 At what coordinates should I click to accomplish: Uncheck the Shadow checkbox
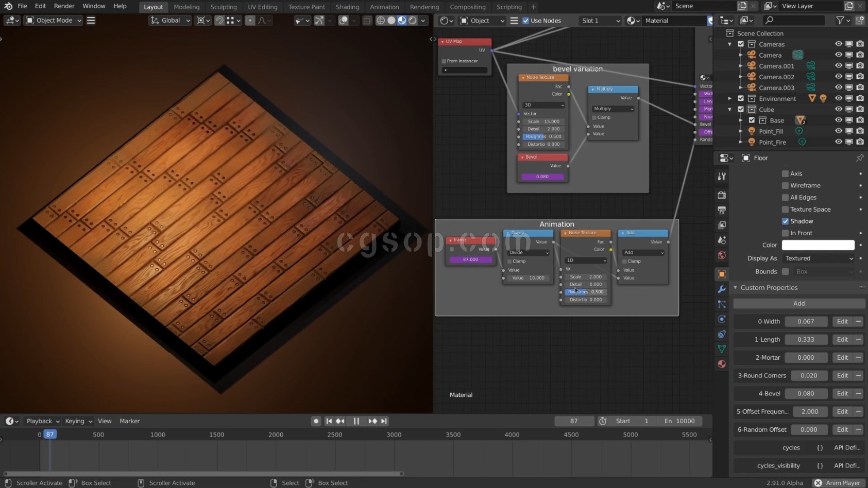point(785,221)
